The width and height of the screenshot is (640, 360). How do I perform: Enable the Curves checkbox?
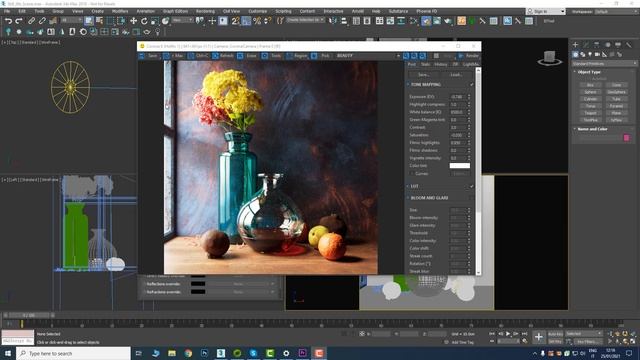click(x=412, y=173)
